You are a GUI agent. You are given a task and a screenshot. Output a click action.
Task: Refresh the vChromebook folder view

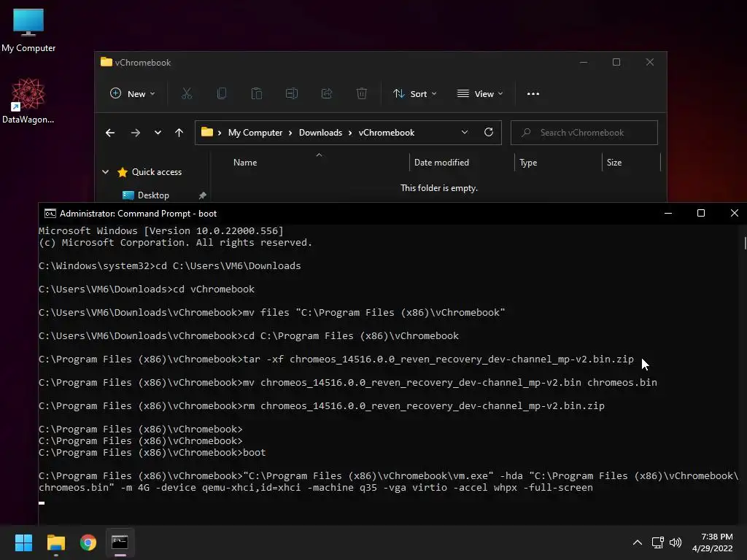[488, 133]
